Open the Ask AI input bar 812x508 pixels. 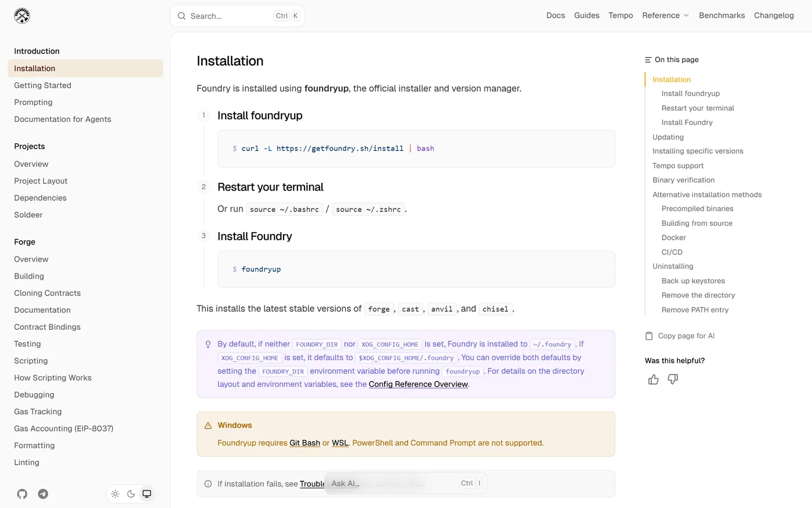click(406, 483)
